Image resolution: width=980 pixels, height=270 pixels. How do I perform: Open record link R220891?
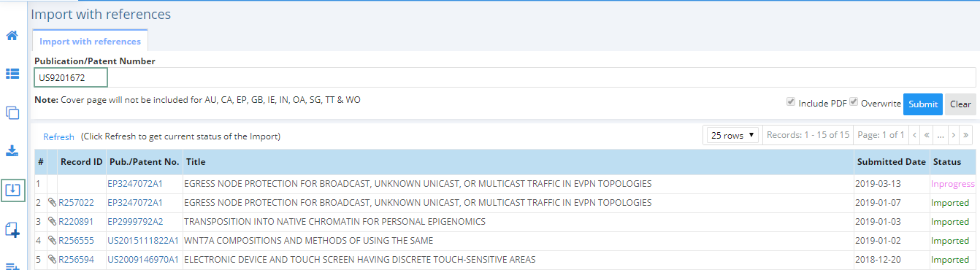[76, 222]
